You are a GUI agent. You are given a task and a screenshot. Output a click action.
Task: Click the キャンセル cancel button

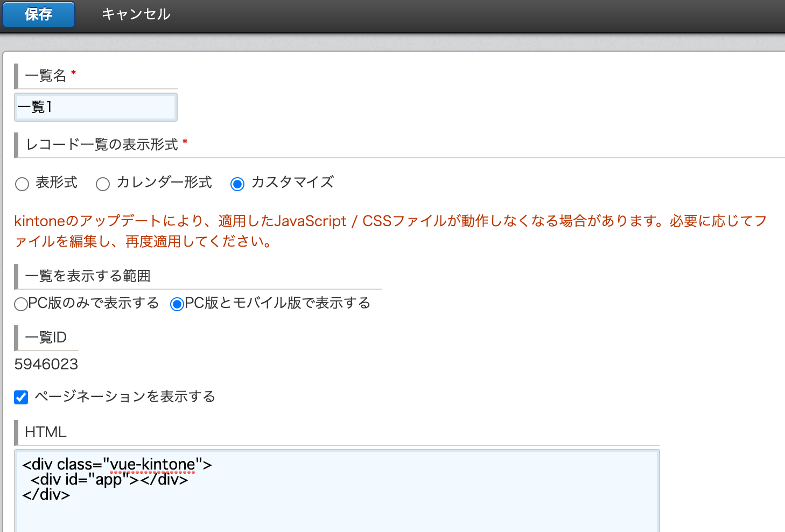[136, 14]
